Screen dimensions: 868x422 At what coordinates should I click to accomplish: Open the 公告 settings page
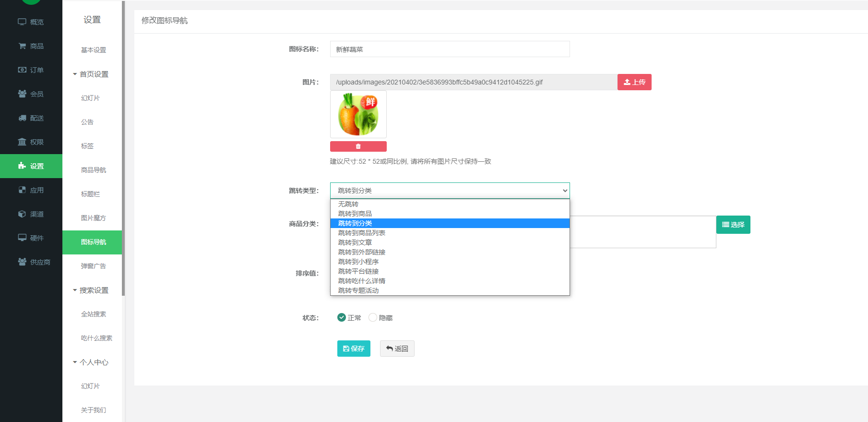87,122
